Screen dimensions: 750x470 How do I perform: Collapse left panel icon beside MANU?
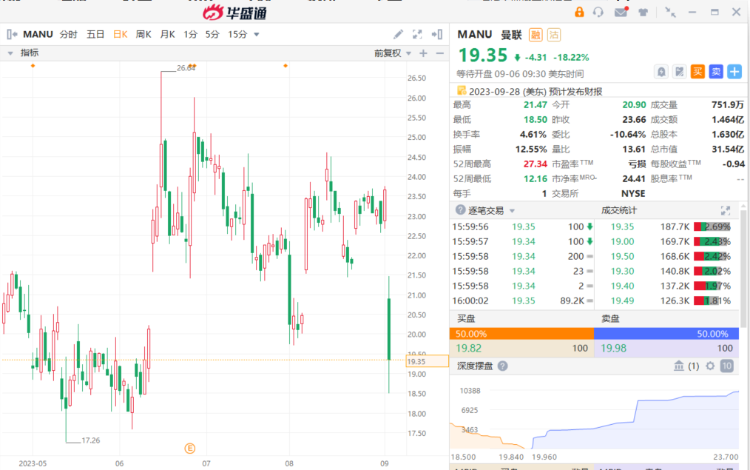pyautogui.click(x=12, y=34)
